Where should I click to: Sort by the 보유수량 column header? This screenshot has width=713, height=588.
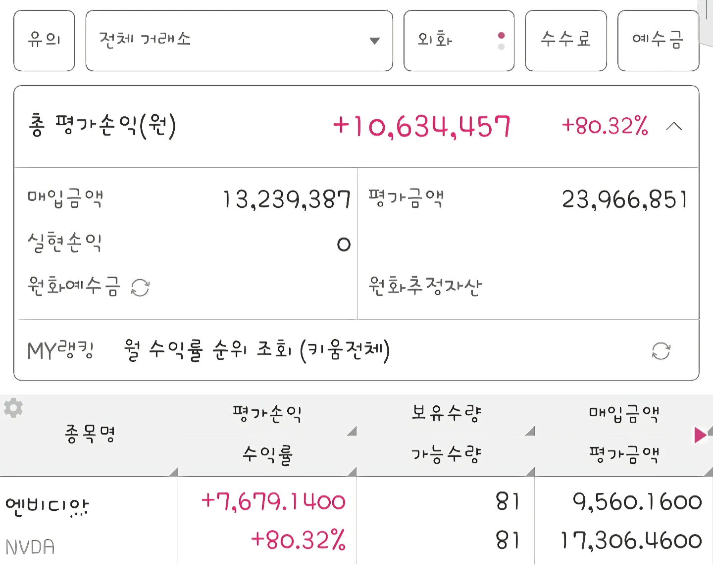(x=446, y=414)
